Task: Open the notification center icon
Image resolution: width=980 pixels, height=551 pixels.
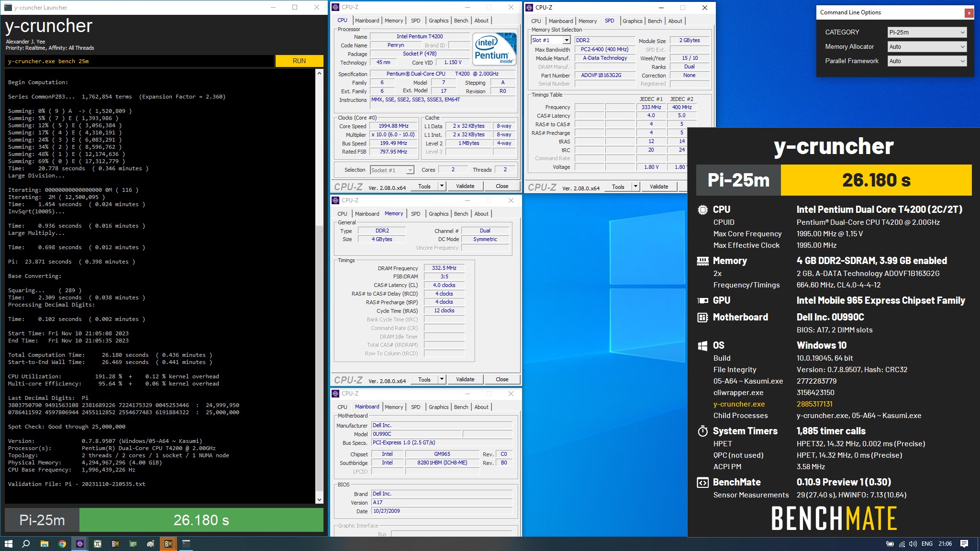Action: (964, 544)
